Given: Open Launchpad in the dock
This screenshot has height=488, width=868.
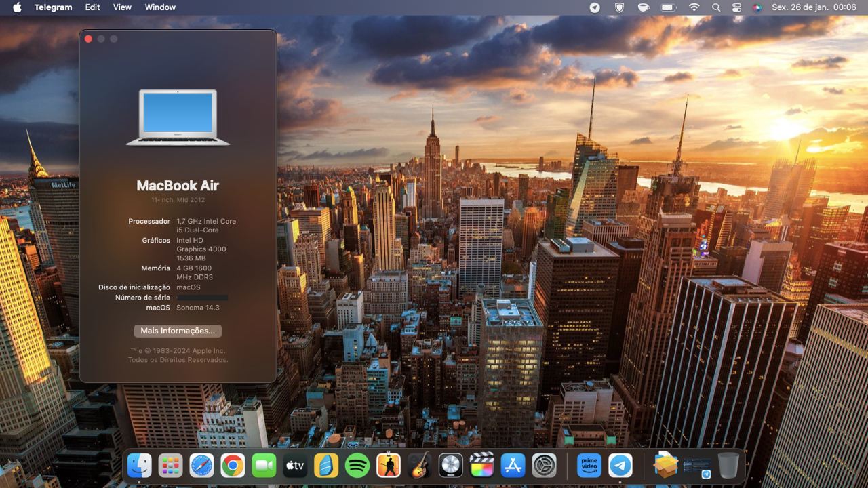Looking at the screenshot, I should coord(170,466).
